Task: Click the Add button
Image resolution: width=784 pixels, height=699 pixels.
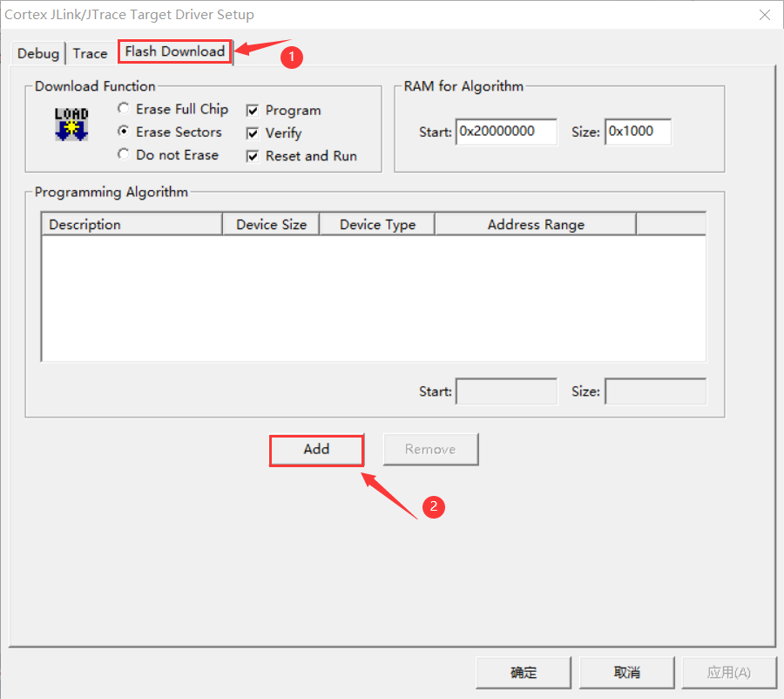Action: pos(316,450)
